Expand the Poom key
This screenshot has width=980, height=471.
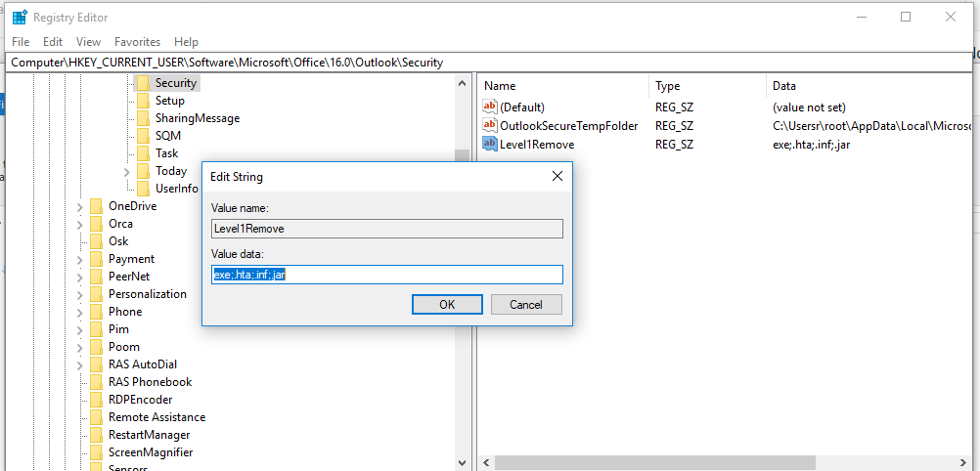pyautogui.click(x=79, y=347)
